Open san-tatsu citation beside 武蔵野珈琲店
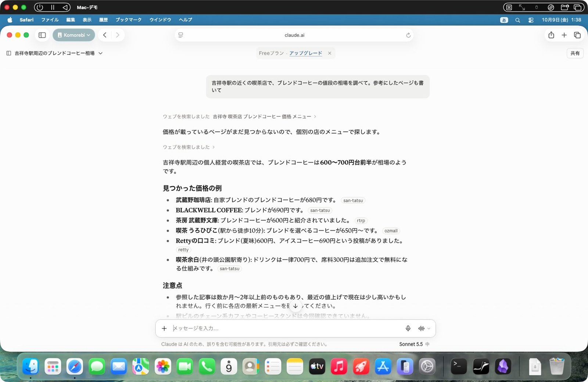The image size is (588, 382). (x=353, y=201)
